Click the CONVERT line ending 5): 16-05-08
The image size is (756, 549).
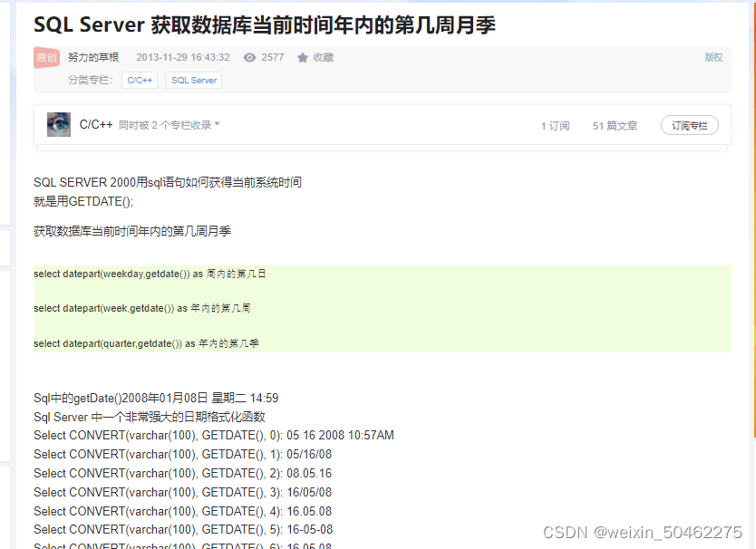coord(183,530)
